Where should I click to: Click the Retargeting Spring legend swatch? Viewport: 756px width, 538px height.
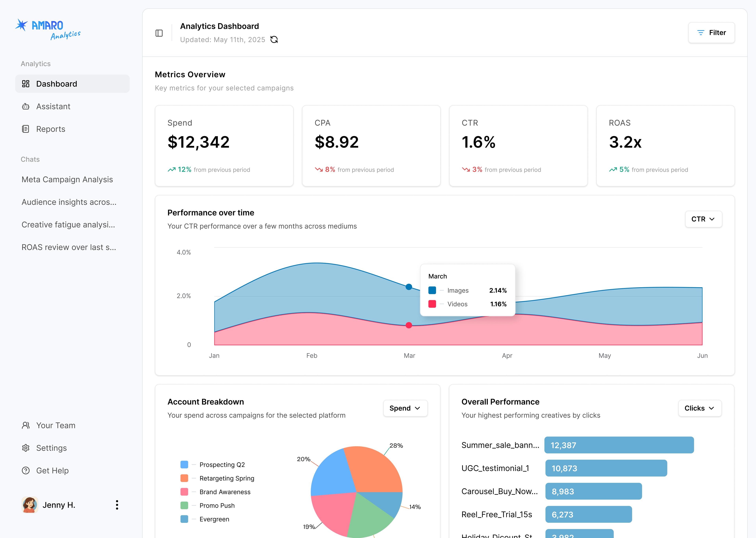point(184,478)
